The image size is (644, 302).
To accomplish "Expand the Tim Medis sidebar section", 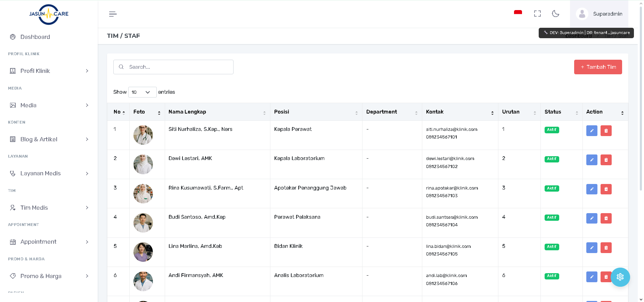I will [49, 208].
